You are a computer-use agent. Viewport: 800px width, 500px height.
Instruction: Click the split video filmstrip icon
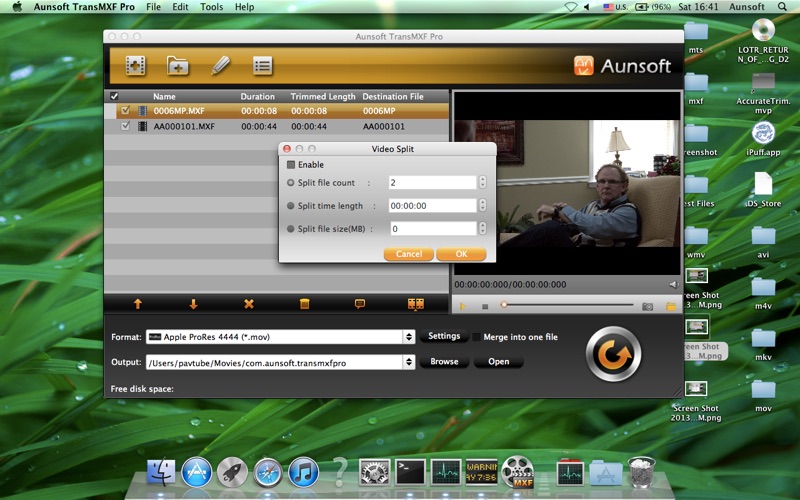point(416,304)
